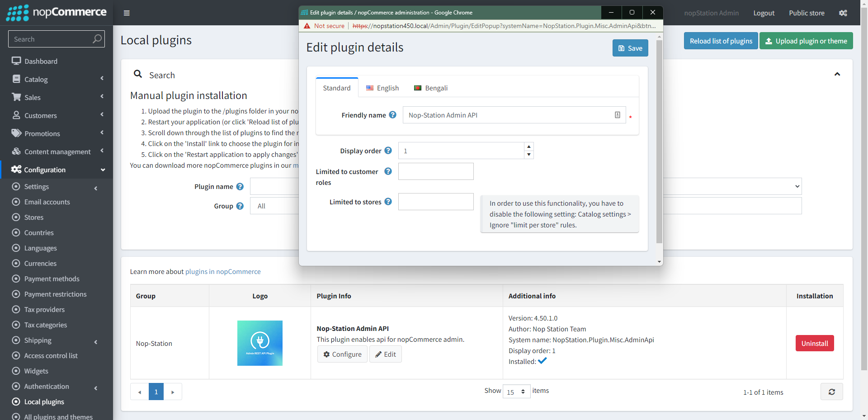Viewport: 868px width, 420px height.
Task: Click Limited to stores help icon
Action: pos(388,202)
